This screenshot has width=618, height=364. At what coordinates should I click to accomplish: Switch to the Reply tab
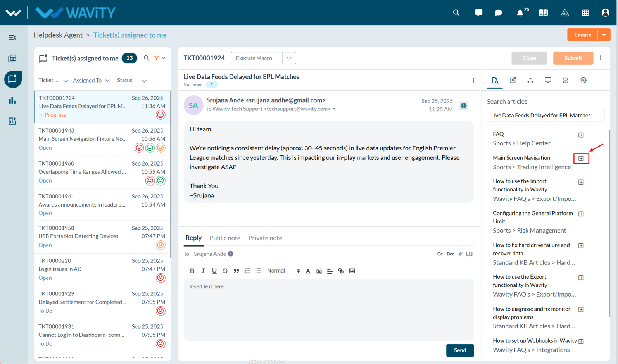point(193,238)
